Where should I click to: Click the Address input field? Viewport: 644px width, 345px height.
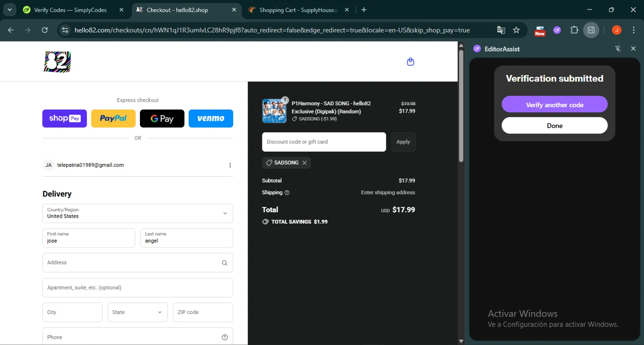coord(138,263)
